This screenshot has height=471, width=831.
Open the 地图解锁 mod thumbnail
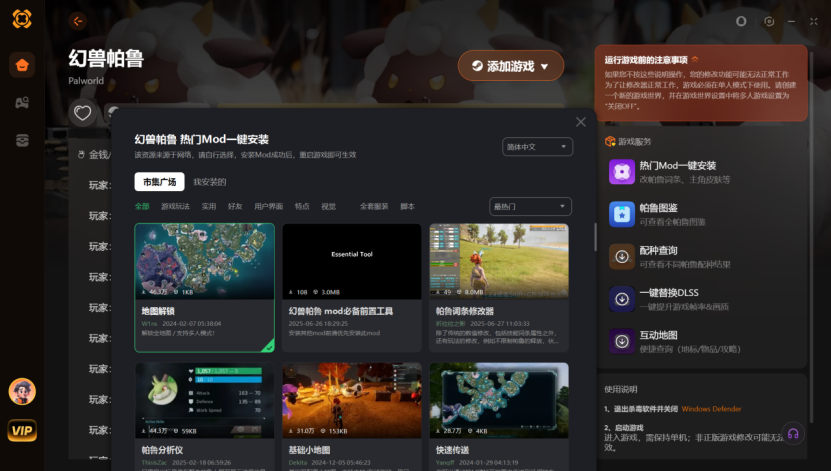205,261
